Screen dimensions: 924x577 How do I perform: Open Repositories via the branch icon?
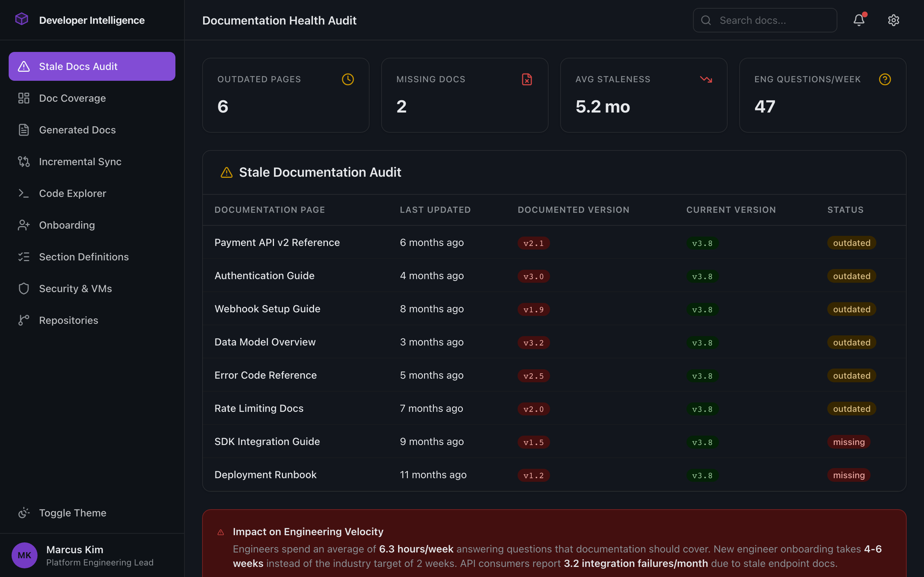pyautogui.click(x=24, y=320)
